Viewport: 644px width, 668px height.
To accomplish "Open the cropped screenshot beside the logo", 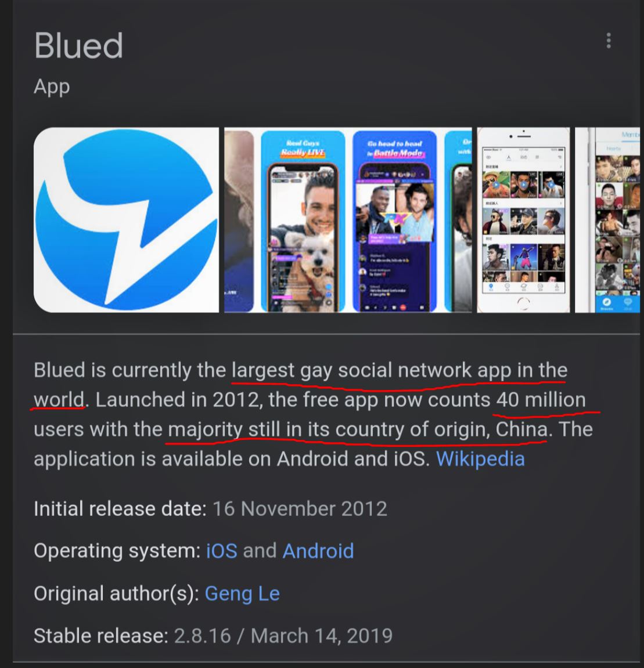I will [x=239, y=220].
